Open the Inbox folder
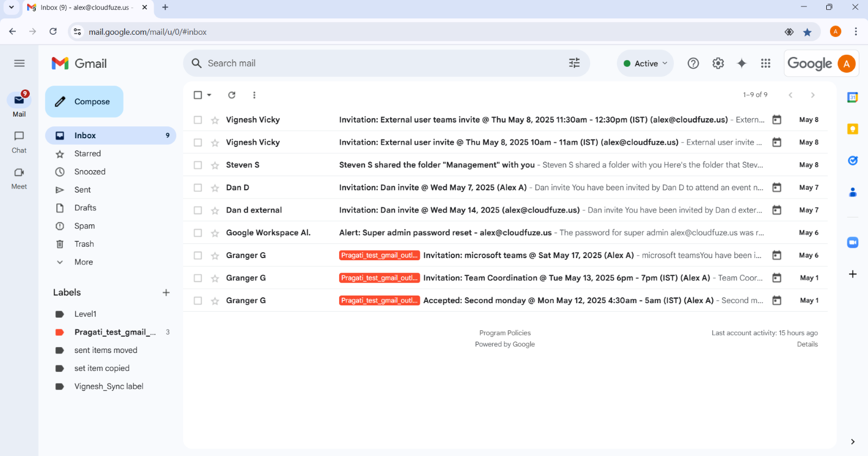The width and height of the screenshot is (868, 456). click(111, 136)
